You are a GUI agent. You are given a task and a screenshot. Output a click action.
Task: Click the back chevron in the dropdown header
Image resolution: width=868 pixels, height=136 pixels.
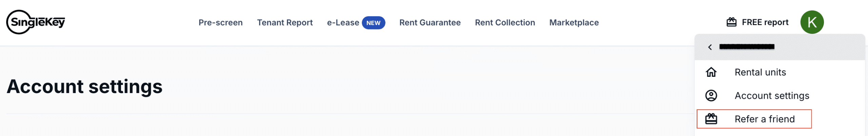(x=710, y=47)
